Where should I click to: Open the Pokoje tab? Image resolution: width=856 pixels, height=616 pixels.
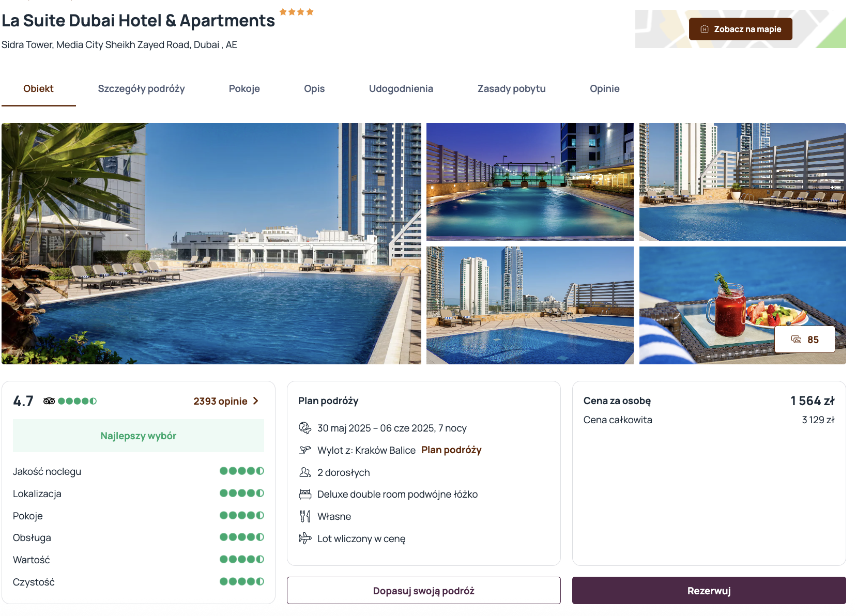244,89
